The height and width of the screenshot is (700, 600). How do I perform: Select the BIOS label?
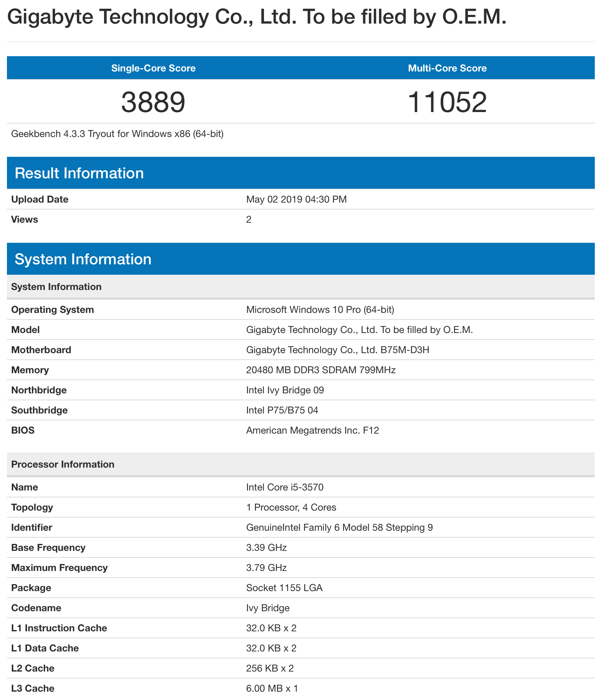pyautogui.click(x=23, y=430)
